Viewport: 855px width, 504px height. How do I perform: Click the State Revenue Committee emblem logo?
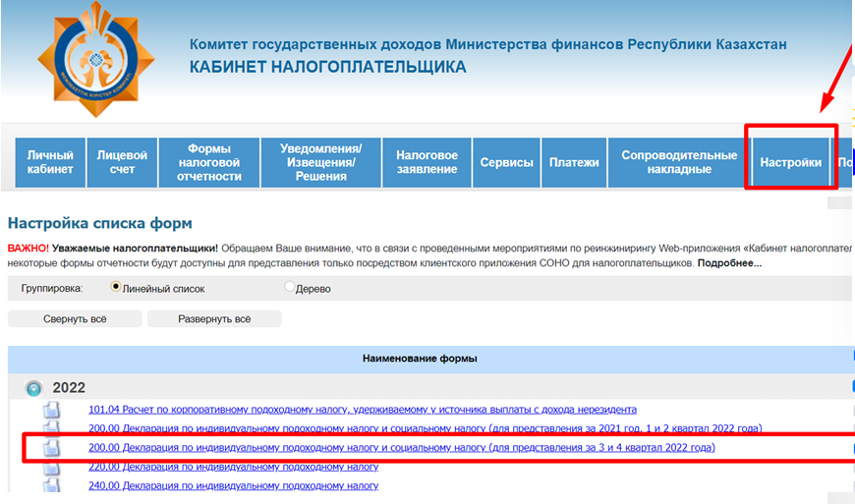89,59
